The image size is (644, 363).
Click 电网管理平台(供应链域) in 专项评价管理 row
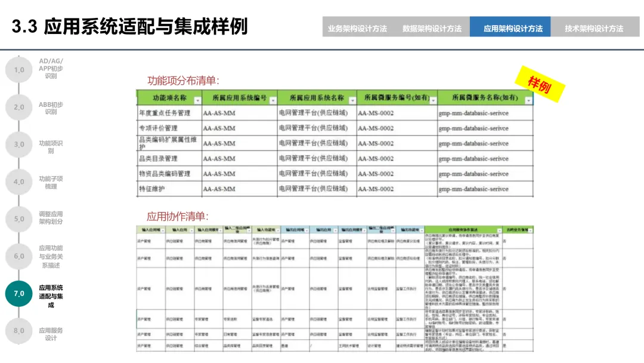point(313,128)
